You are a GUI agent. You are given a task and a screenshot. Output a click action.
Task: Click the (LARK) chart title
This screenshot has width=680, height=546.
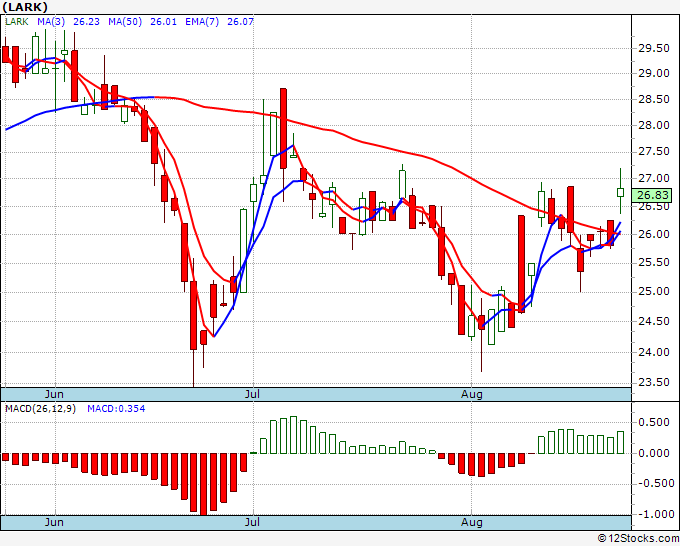pos(25,7)
